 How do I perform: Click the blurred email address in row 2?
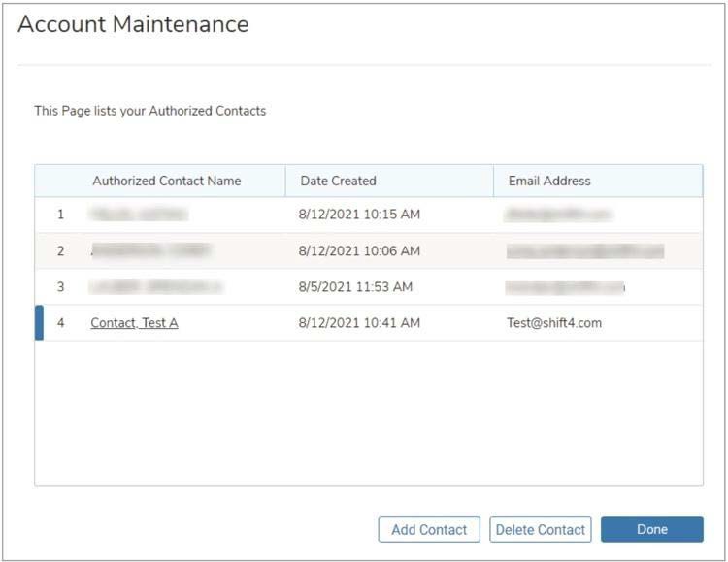tap(584, 251)
